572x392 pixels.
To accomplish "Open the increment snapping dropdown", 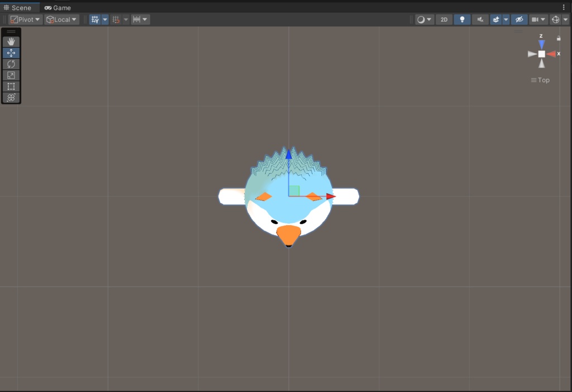I will [x=140, y=20].
